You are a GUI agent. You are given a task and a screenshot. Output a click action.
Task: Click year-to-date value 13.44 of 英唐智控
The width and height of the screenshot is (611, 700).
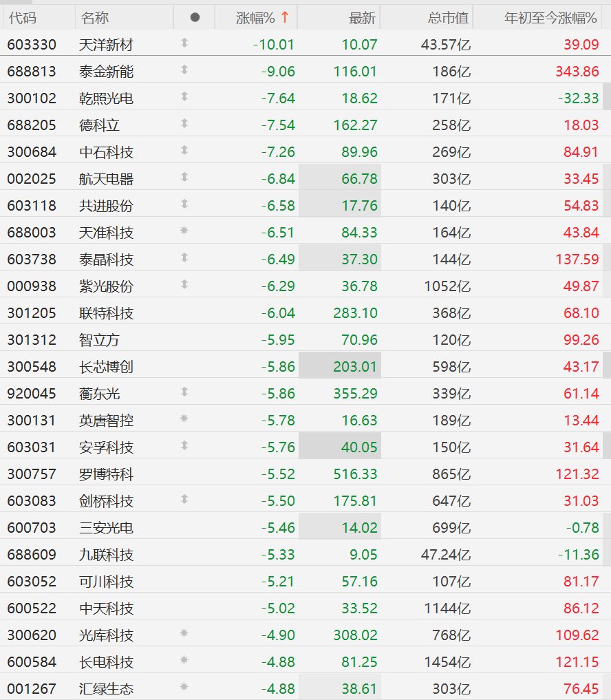581,420
